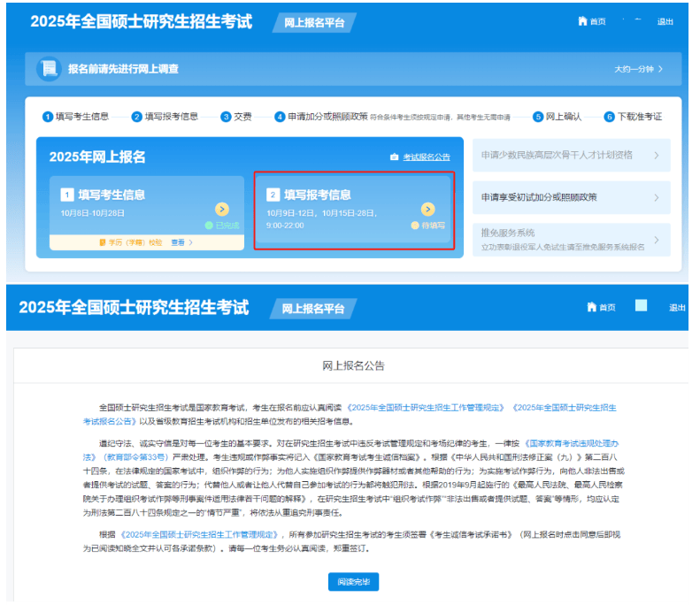Viewport: 700px width, 605px height.
Task: Click the home icon in lower header
Action: pyautogui.click(x=591, y=307)
